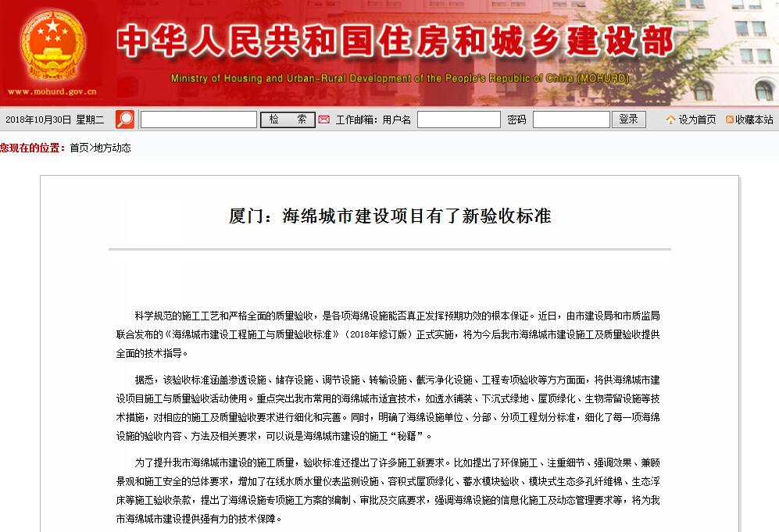Click the set-as-homepage house icon
The image size is (779, 532).
(x=670, y=120)
